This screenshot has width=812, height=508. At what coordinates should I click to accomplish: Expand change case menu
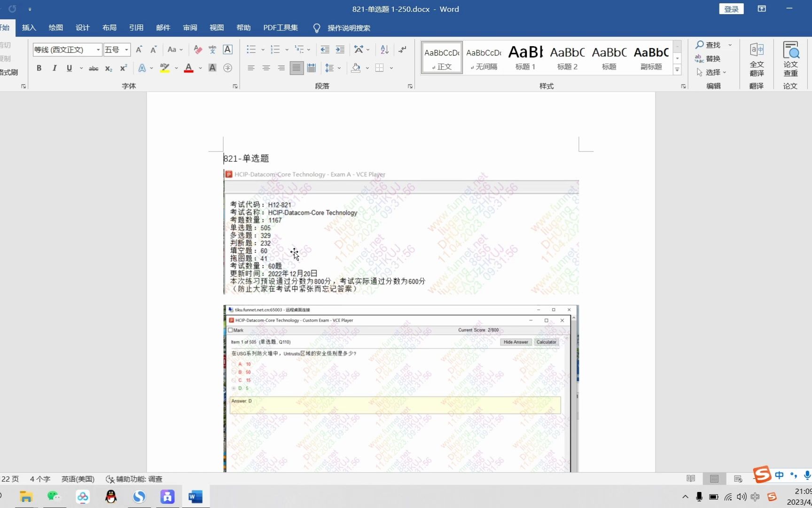(175, 49)
